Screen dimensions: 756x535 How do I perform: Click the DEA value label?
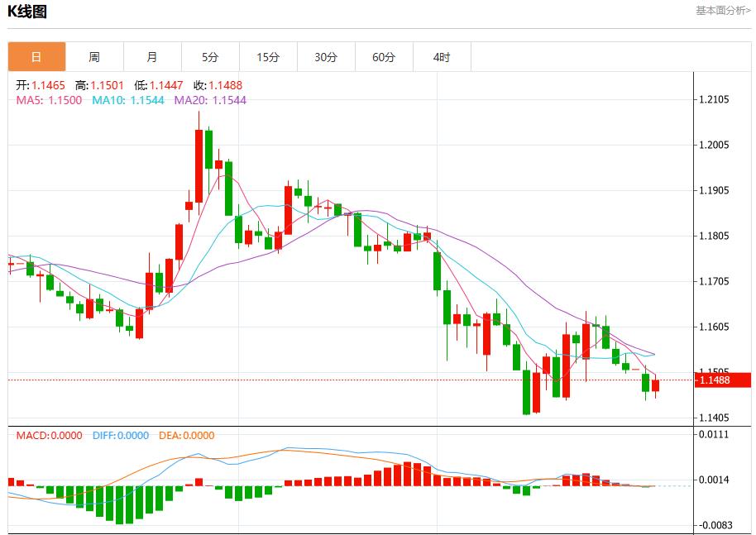tap(185, 436)
